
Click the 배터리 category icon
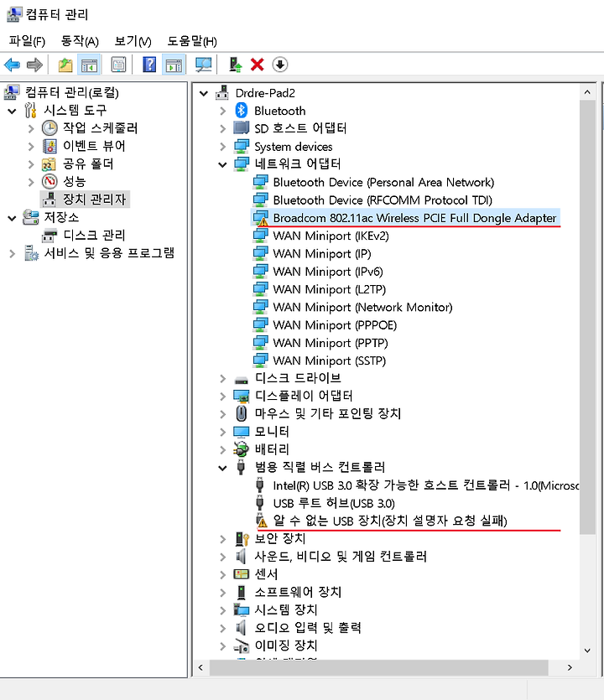(x=242, y=449)
